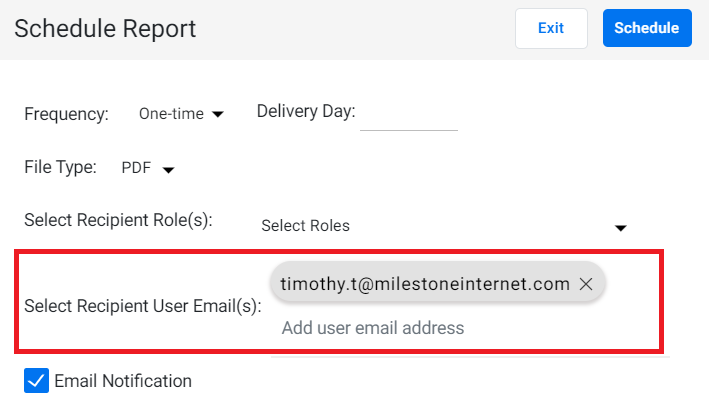The image size is (709, 409).
Task: Select the Delivery Day input field
Action: [409, 115]
